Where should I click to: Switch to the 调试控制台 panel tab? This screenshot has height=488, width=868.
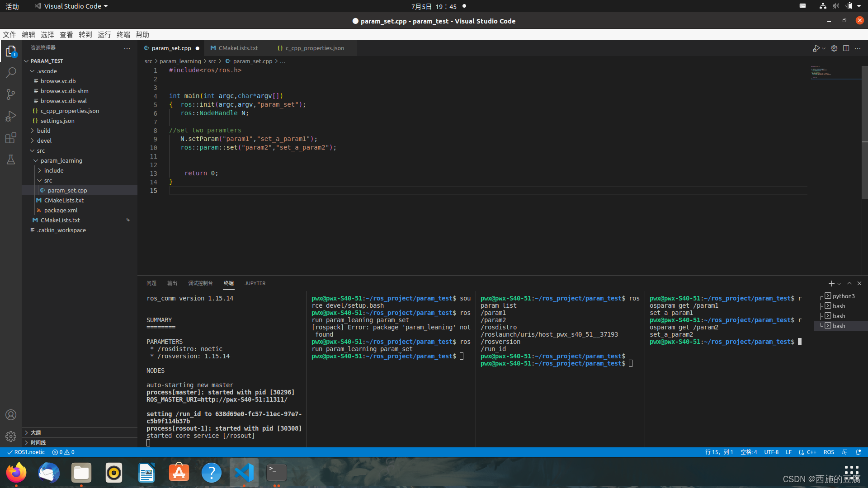click(x=200, y=283)
